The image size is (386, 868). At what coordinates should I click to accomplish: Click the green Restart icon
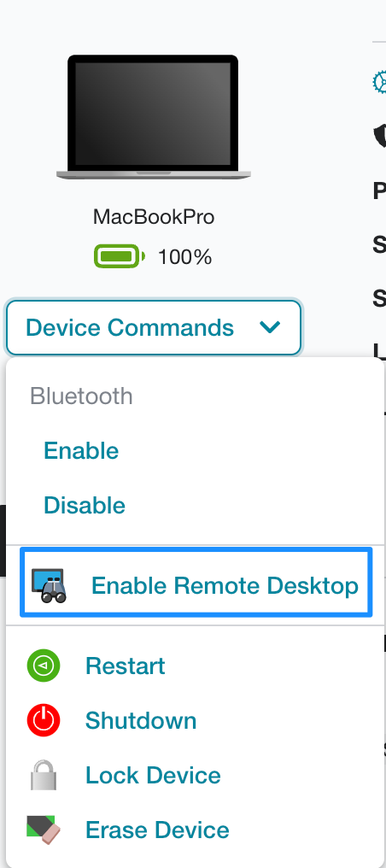point(44,666)
